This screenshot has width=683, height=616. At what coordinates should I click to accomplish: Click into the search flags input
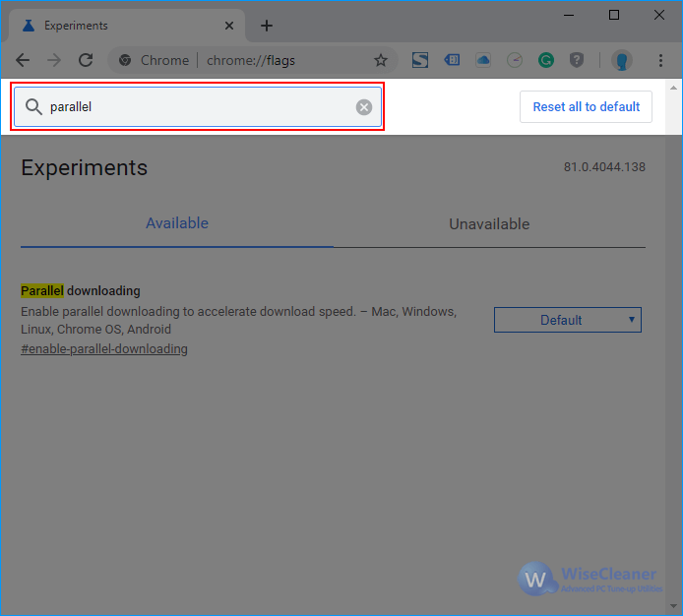198,106
